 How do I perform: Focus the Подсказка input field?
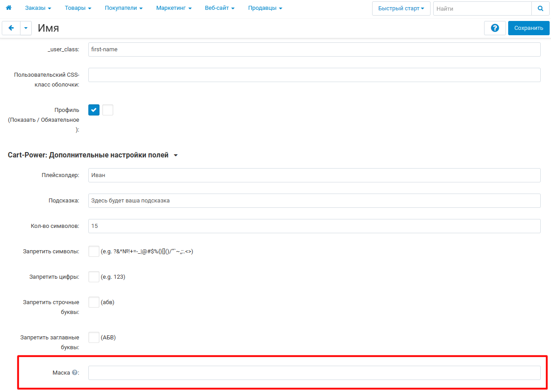click(x=315, y=201)
